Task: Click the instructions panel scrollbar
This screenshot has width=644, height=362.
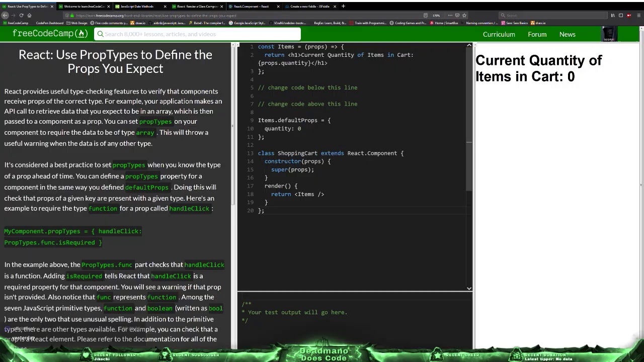Action: [233, 126]
